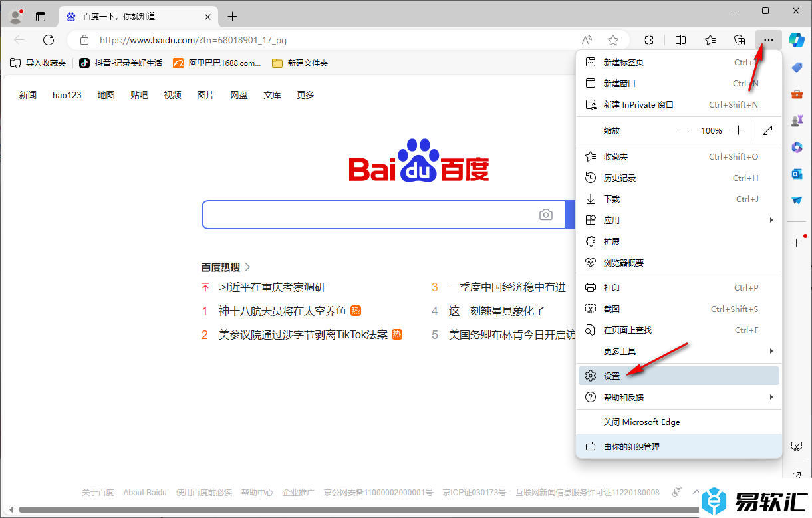The height and width of the screenshot is (518, 812).
Task: Click the 网盘 link
Action: [239, 95]
